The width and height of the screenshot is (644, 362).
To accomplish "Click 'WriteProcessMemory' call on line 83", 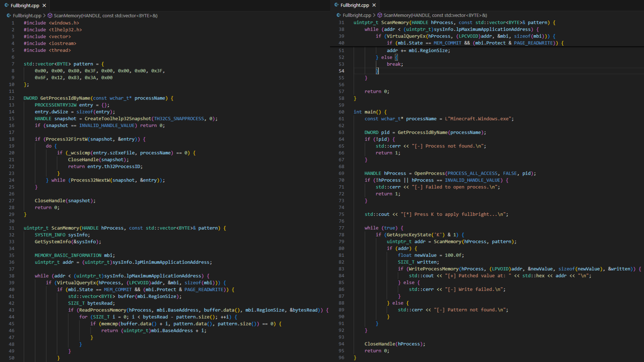I will 434,268.
